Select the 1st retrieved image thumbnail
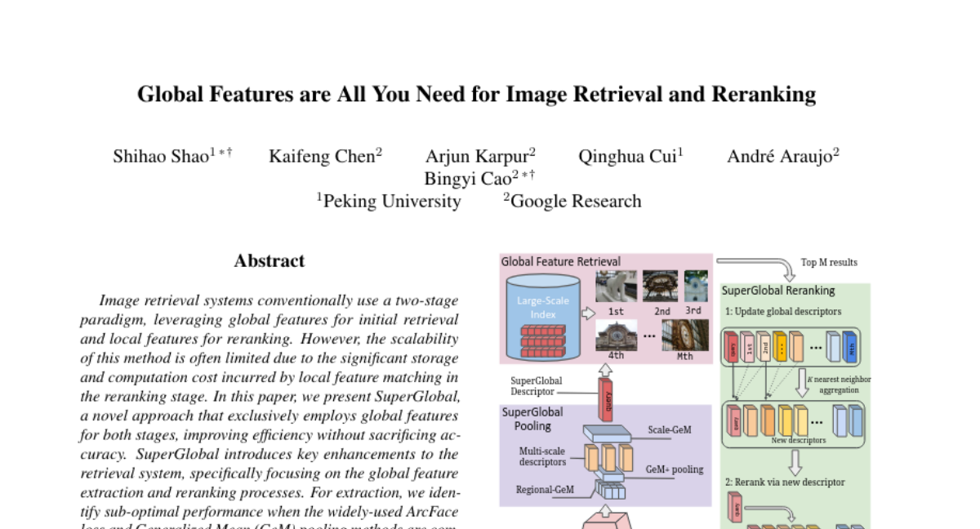Image resolution: width=980 pixels, height=529 pixels. coord(616,287)
